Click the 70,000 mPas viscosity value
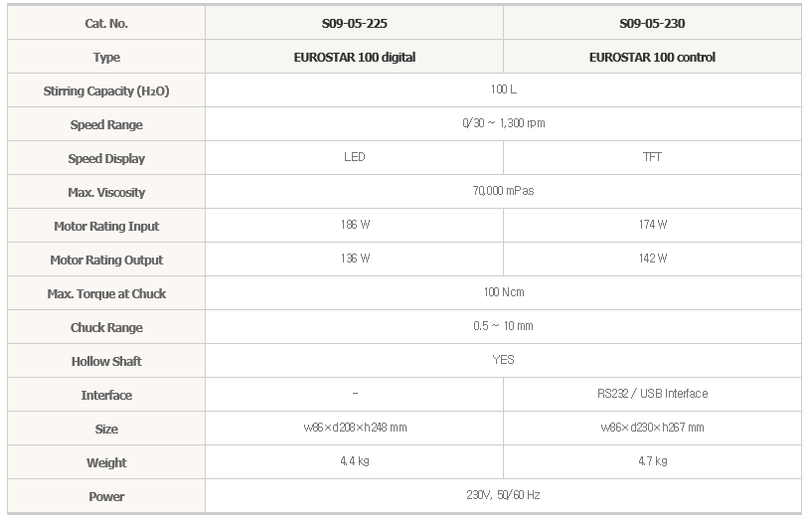 click(x=503, y=191)
